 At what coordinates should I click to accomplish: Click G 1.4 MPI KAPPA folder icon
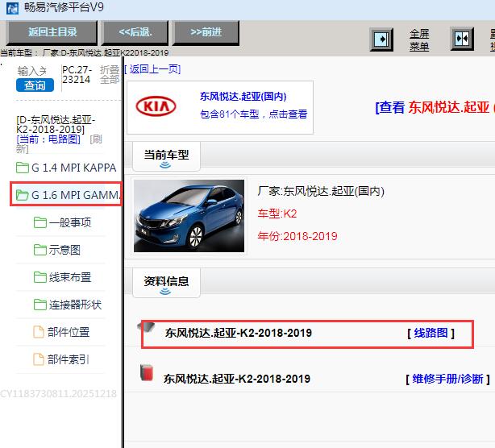pyautogui.click(x=23, y=168)
